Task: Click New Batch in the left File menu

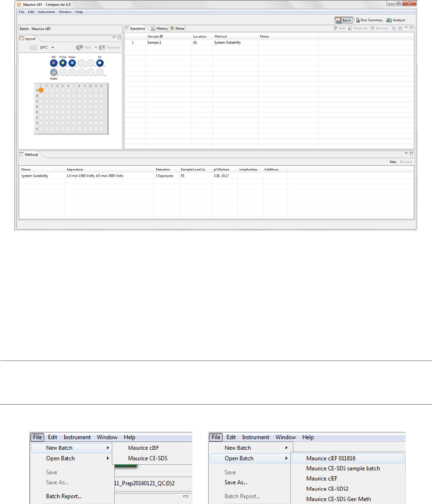Action: (x=72, y=448)
